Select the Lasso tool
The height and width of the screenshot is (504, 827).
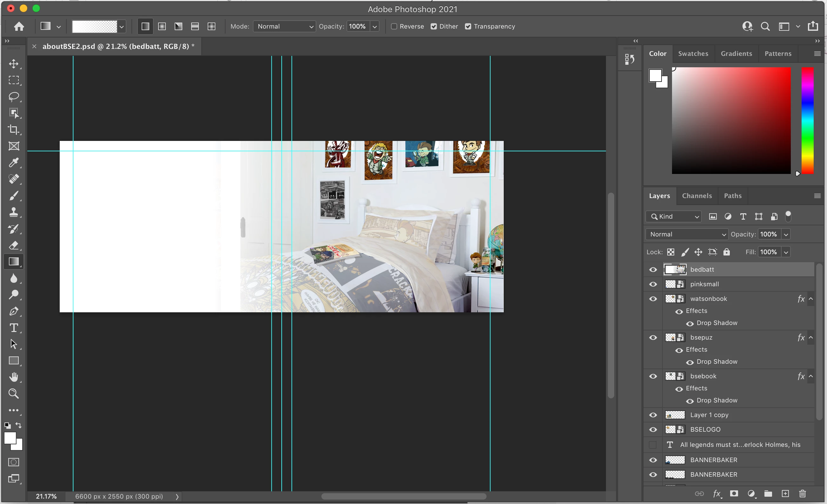pyautogui.click(x=14, y=96)
